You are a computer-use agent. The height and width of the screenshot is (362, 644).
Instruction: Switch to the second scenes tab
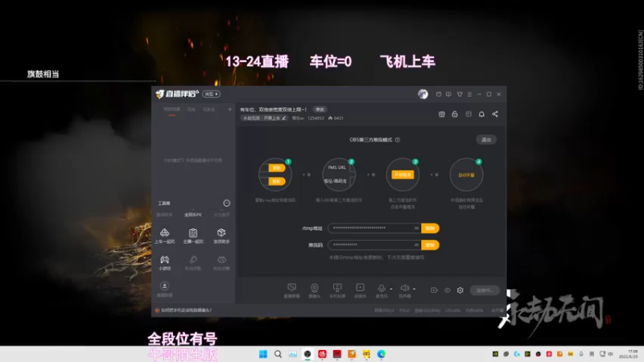point(192,109)
